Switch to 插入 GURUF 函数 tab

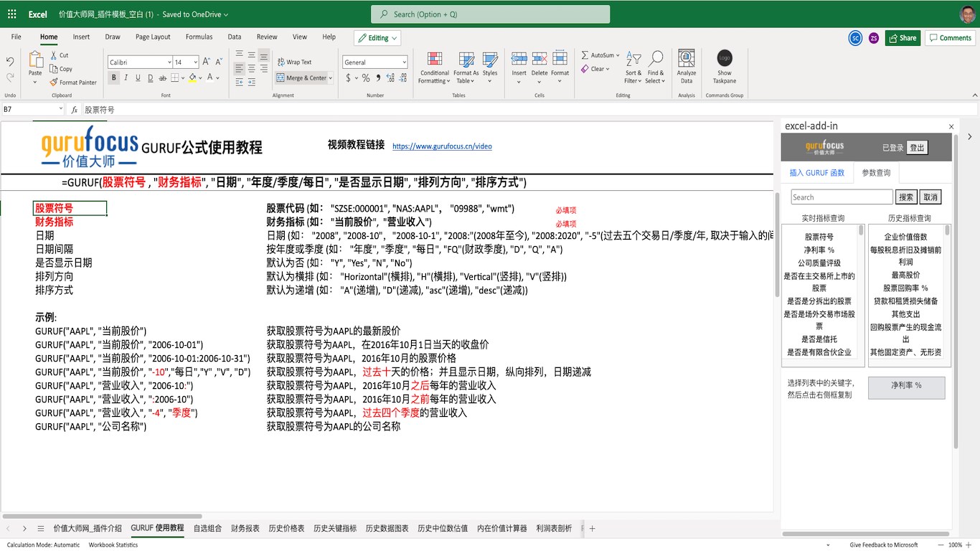(x=817, y=173)
